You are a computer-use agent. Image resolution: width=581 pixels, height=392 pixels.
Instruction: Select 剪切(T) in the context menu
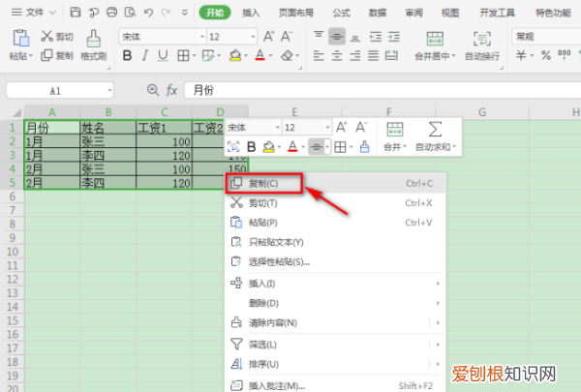tap(335, 203)
